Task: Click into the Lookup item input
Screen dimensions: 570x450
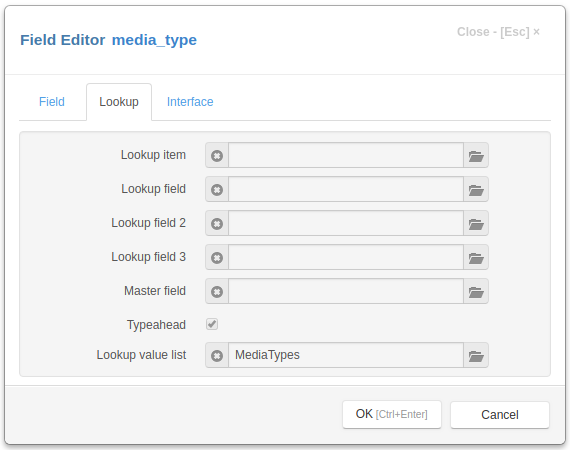Action: (346, 156)
